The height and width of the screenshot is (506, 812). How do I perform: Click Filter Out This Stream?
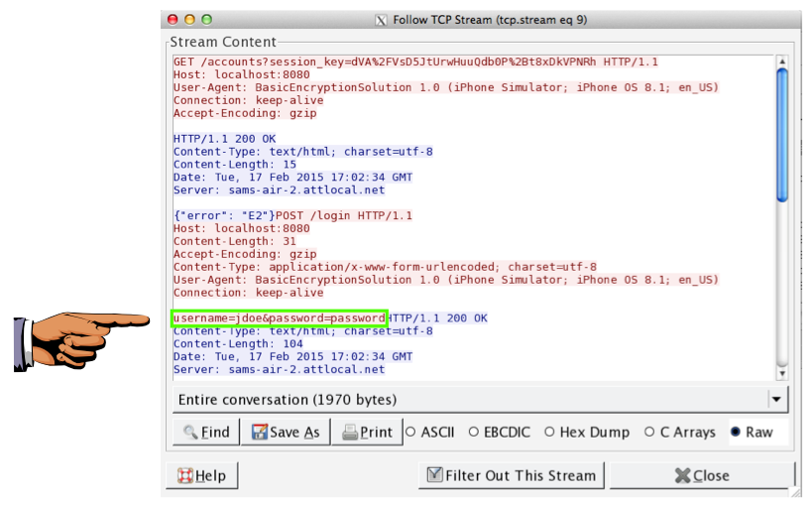point(512,475)
